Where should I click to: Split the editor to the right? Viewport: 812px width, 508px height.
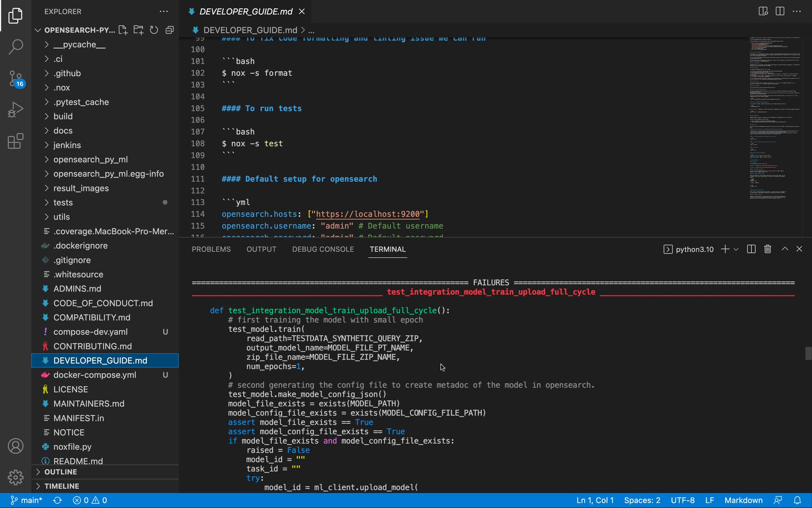point(780,11)
